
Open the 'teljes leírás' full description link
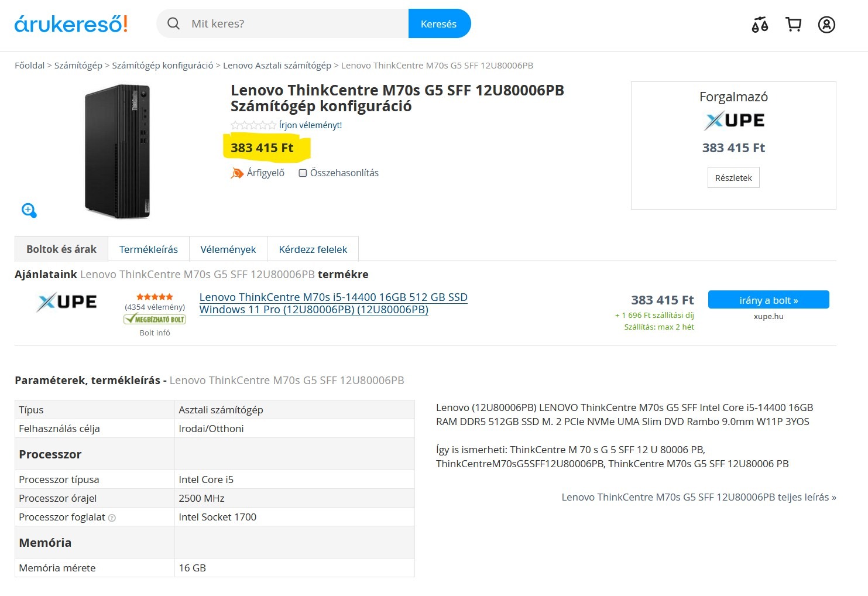pyautogui.click(x=699, y=497)
